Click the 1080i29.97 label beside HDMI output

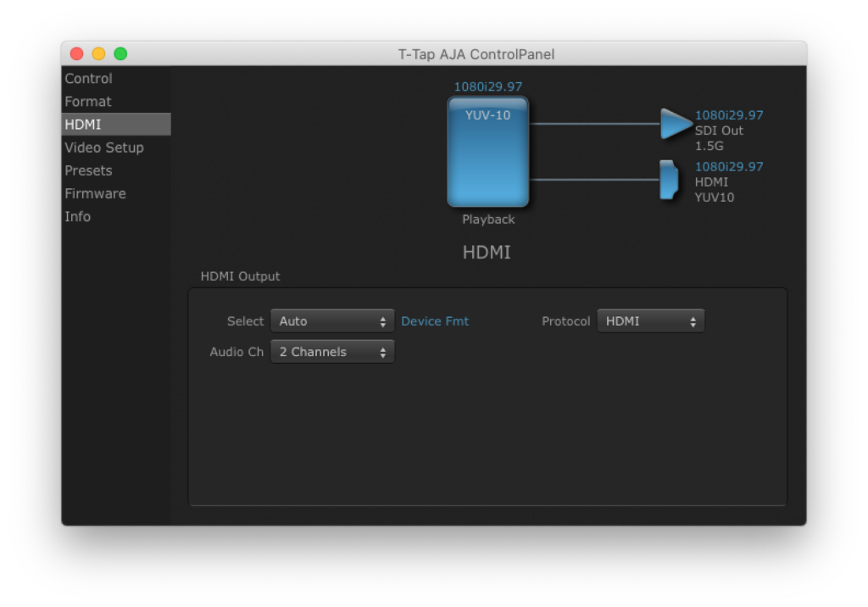pos(729,167)
